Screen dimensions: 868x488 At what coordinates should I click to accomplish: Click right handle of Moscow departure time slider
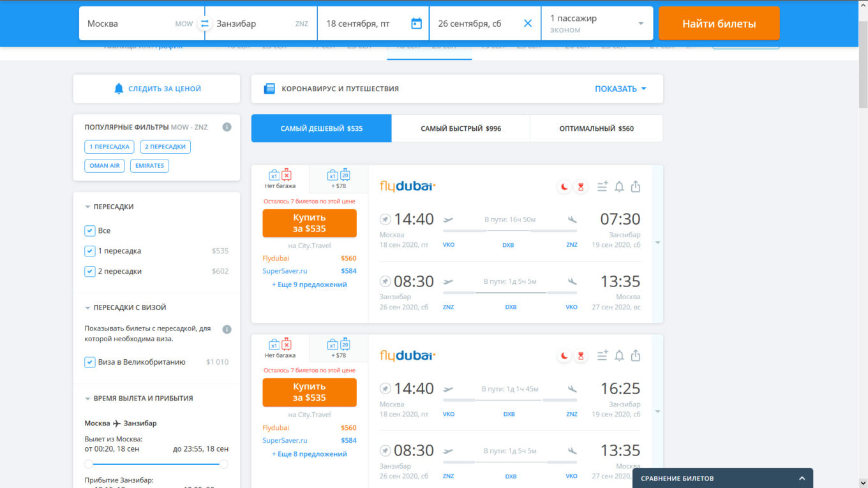click(224, 464)
